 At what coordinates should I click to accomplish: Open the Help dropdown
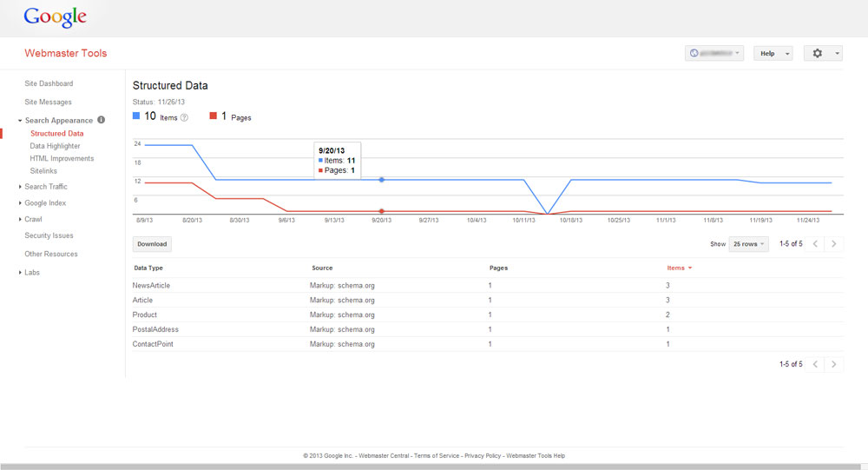point(773,53)
